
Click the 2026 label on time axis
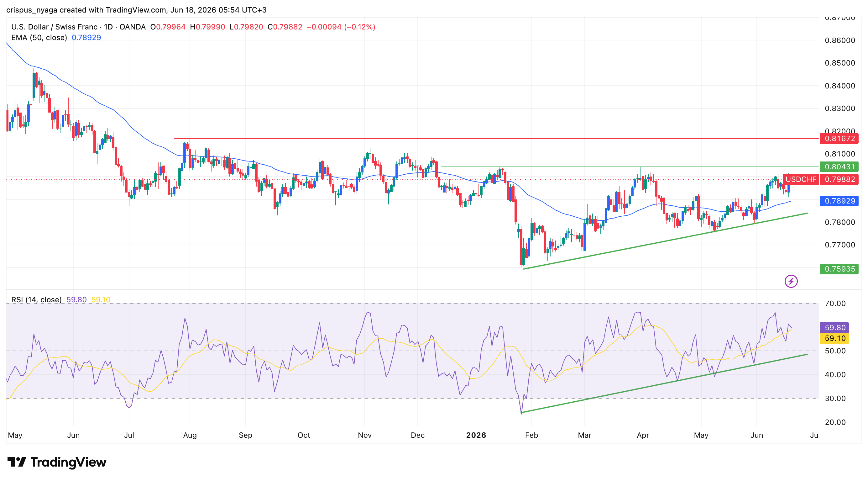pos(476,435)
